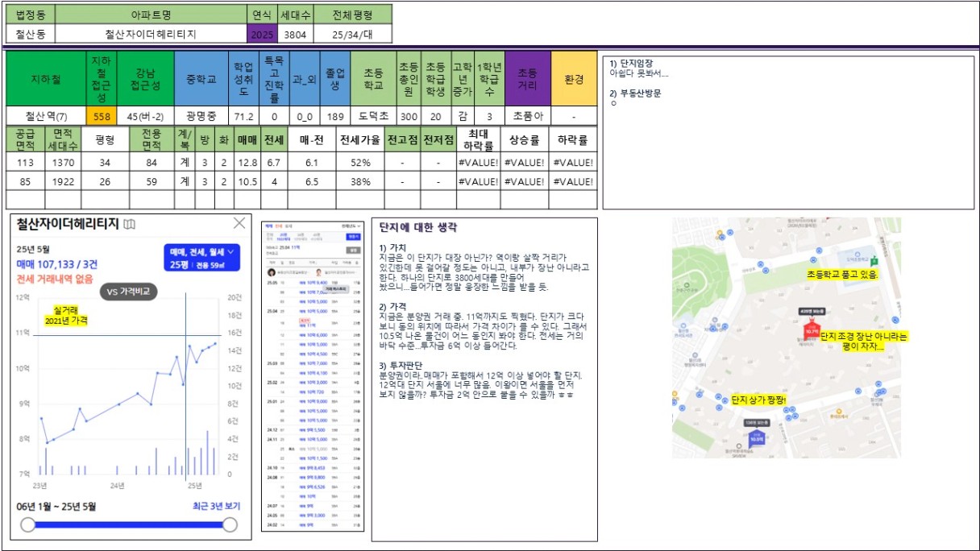This screenshot has width=980, height=551.
Task: Click the 특목고 진학률 header cell
Action: point(274,79)
